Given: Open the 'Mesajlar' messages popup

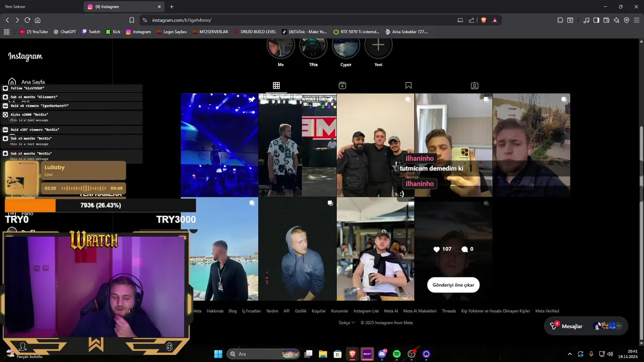Looking at the screenshot, I should point(586,326).
